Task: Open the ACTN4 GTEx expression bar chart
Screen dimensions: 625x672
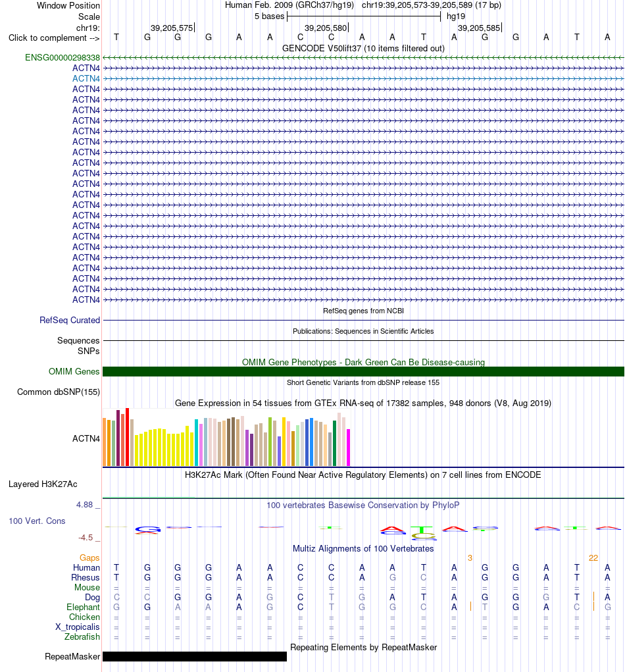Action: pyautogui.click(x=226, y=437)
